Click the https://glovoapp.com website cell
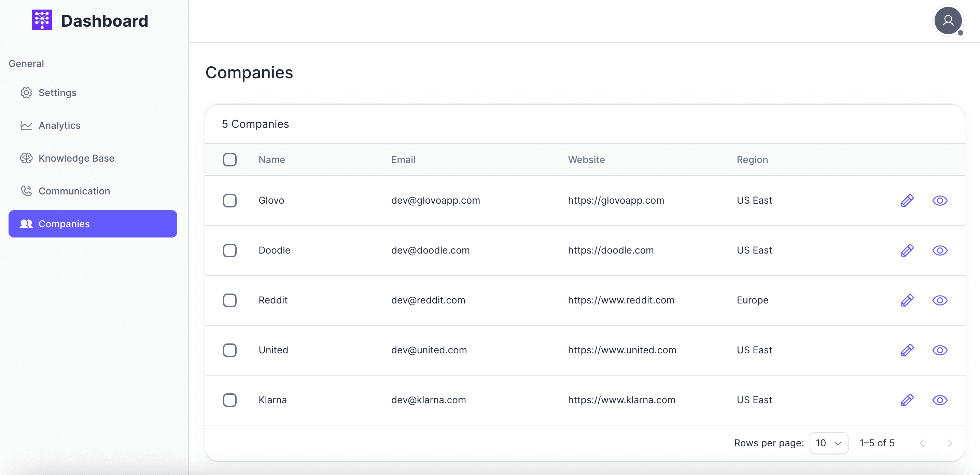980x475 pixels. [616, 200]
